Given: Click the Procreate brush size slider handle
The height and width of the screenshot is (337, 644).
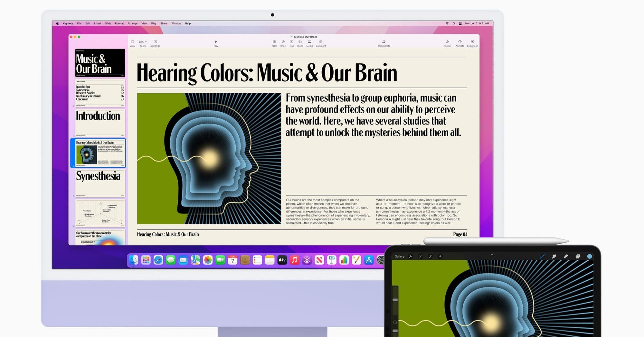Looking at the screenshot, I should click(x=395, y=300).
